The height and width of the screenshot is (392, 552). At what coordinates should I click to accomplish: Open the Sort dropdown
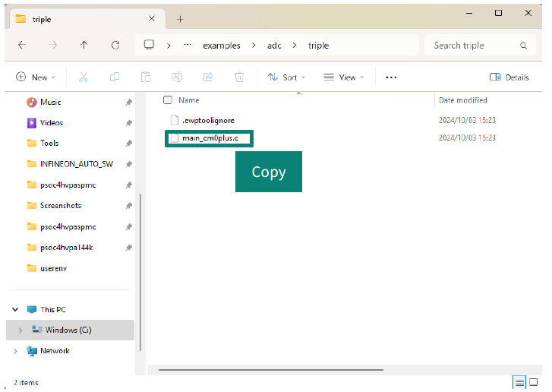click(285, 77)
